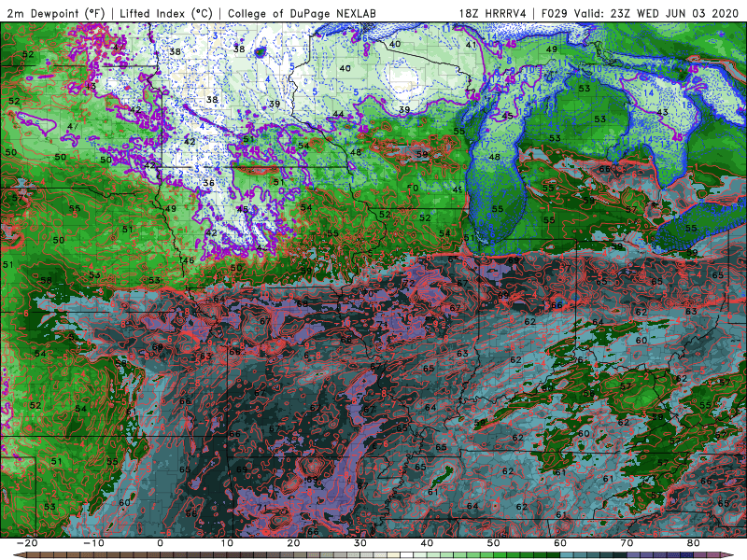Screen dimensions: 747x560
Task: Pick the brown color bar segment below -20
Action: (x=34, y=555)
